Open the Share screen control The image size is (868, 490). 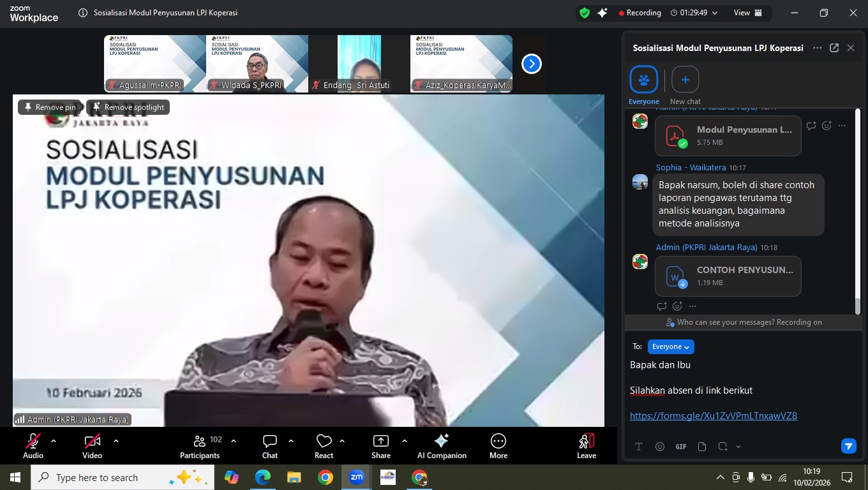[380, 446]
